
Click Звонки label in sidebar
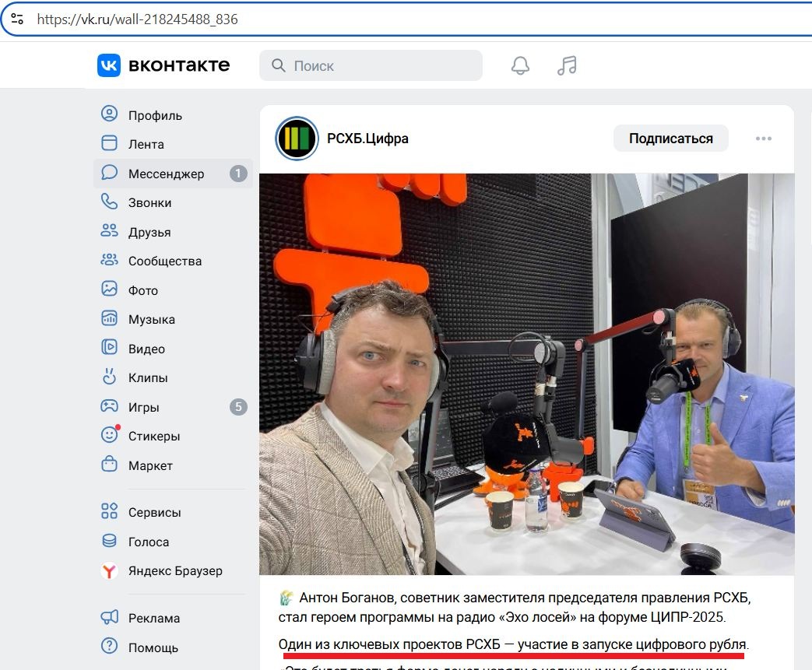[149, 203]
